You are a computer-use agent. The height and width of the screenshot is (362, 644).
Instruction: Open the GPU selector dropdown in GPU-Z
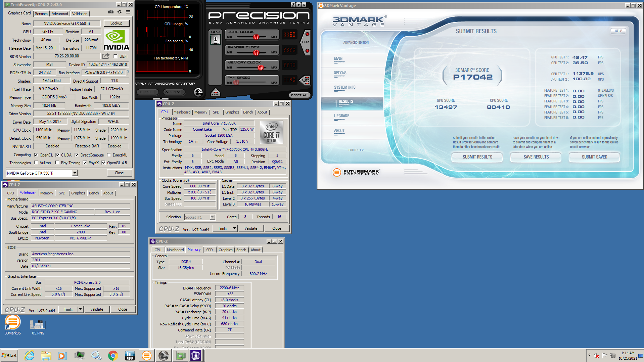75,173
